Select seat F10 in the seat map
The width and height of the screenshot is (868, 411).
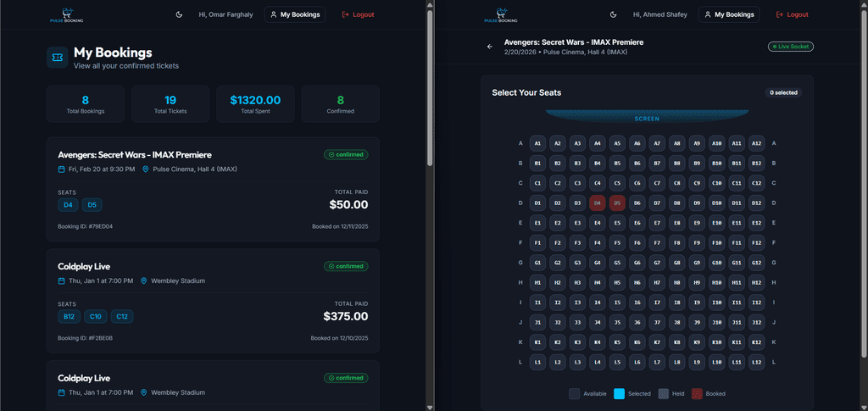coord(716,243)
